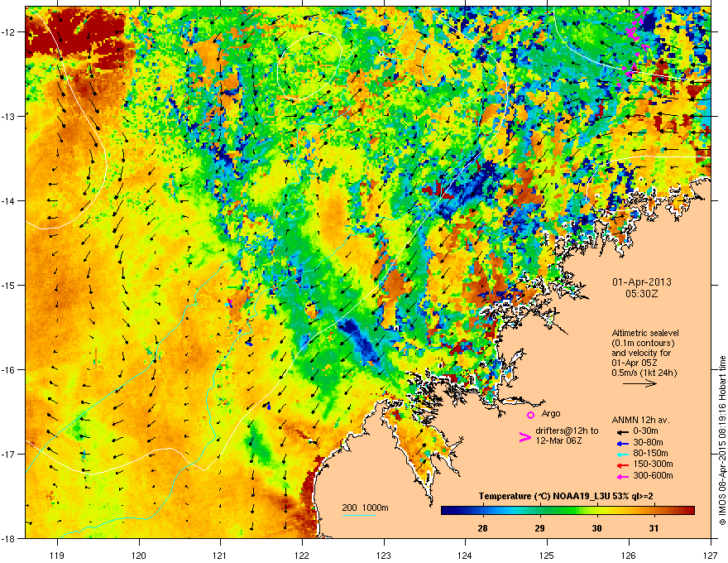The height and width of the screenshot is (563, 728).
Task: Click the magenta Argo circle marker in legend
Action: click(530, 415)
